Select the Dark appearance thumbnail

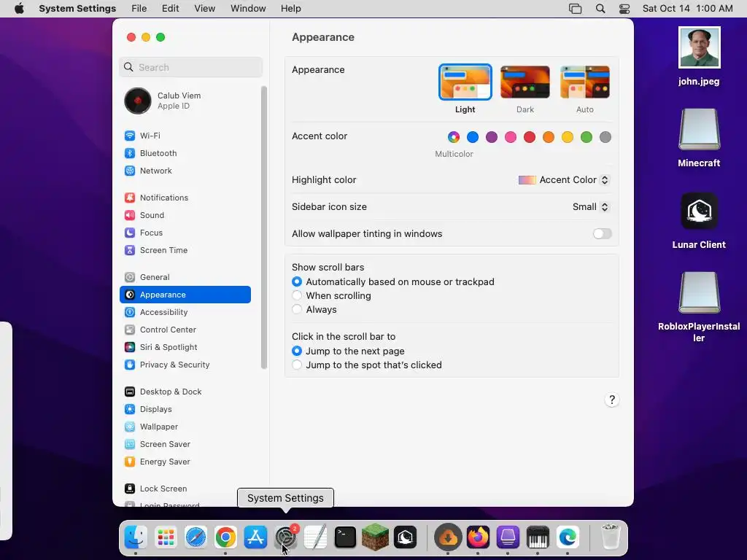click(x=525, y=82)
